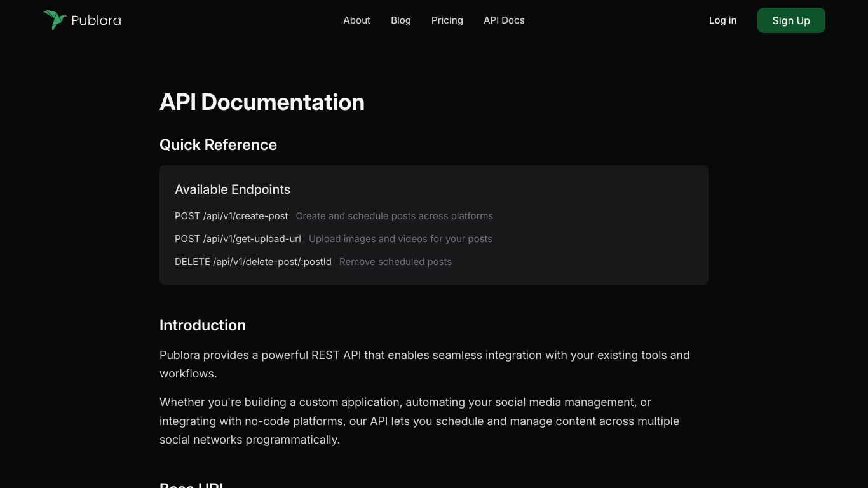This screenshot has width=868, height=488.
Task: Click the Publora hummingbird logo icon
Action: (55, 20)
